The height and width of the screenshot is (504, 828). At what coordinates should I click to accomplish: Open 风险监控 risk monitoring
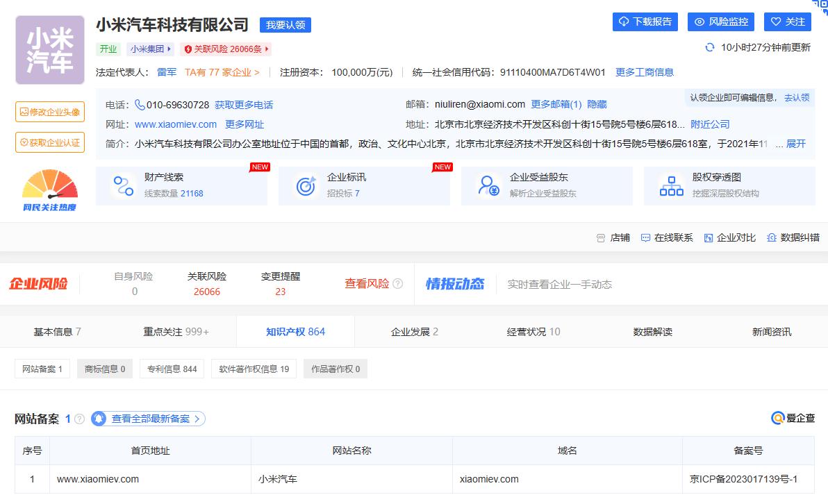(x=721, y=22)
